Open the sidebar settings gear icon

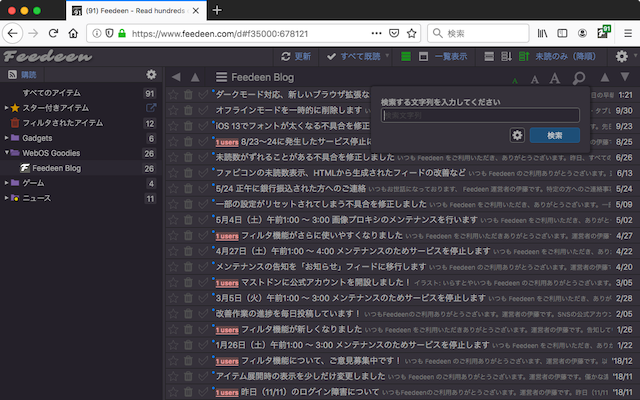[151, 74]
